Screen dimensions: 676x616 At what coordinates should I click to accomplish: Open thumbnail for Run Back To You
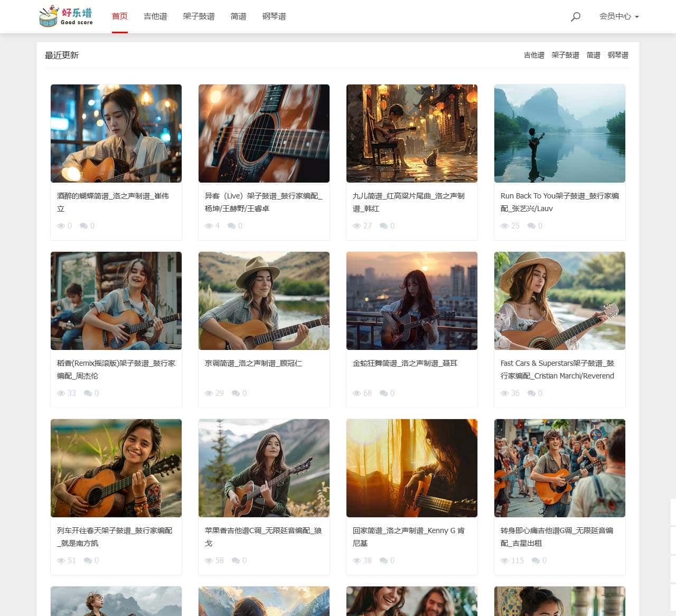pyautogui.click(x=560, y=134)
